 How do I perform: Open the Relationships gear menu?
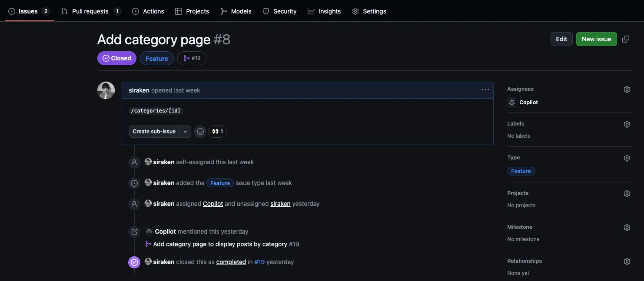pyautogui.click(x=627, y=261)
